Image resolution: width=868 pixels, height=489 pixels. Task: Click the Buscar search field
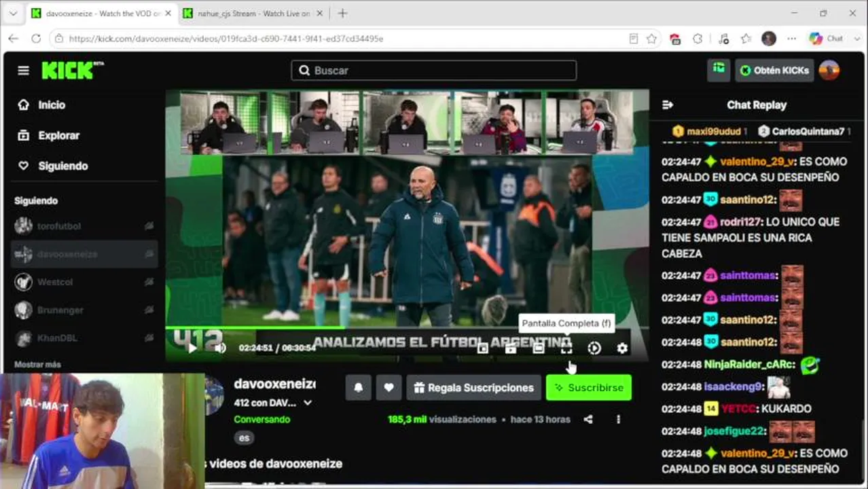[434, 71]
